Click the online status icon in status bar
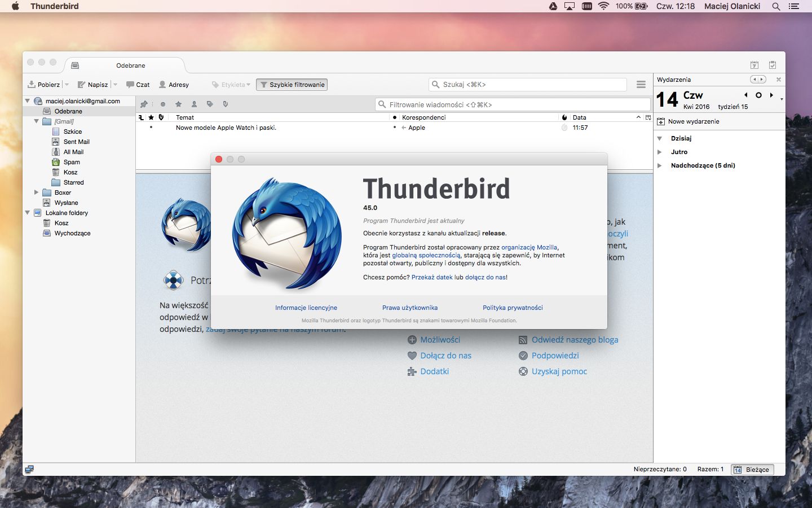This screenshot has width=812, height=508. tap(29, 469)
